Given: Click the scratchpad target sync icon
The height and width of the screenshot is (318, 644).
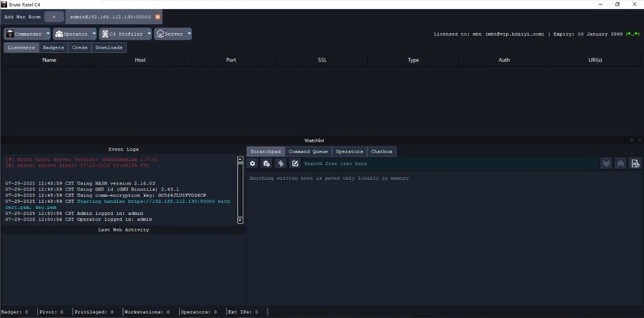Looking at the screenshot, I should coord(281,164).
